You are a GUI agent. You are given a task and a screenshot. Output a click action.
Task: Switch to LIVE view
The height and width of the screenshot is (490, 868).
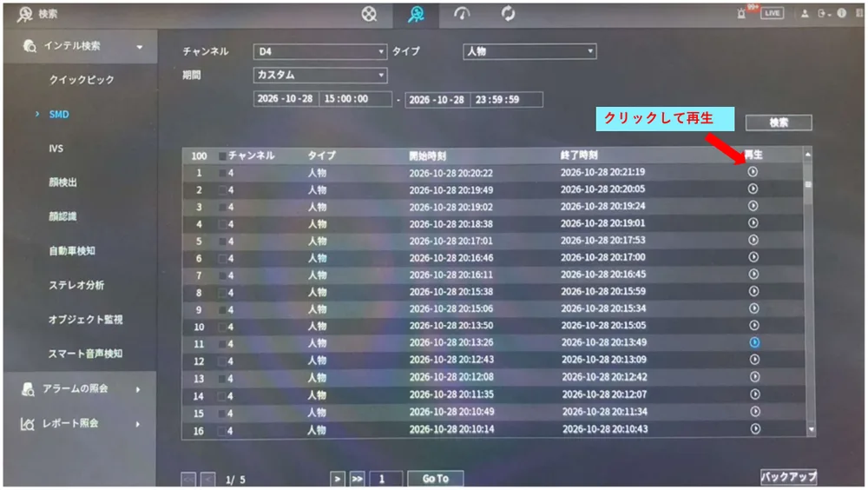point(773,13)
